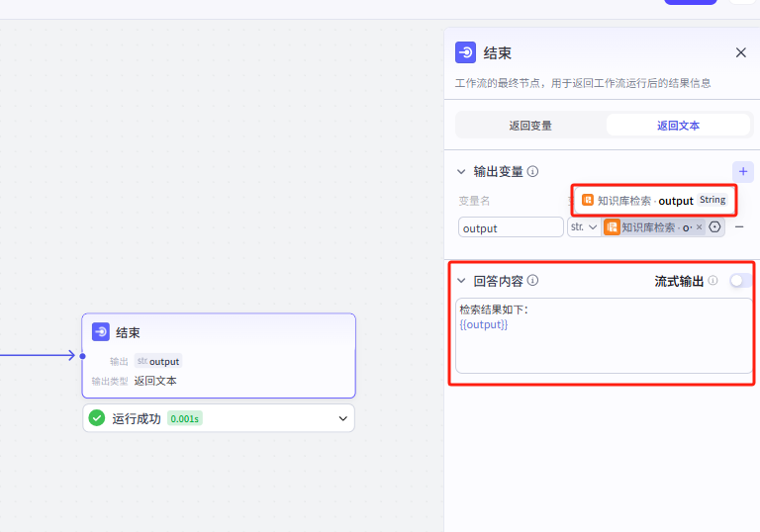Image resolution: width=760 pixels, height=532 pixels.
Task: Remove the output variable with minus icon
Action: 739,227
